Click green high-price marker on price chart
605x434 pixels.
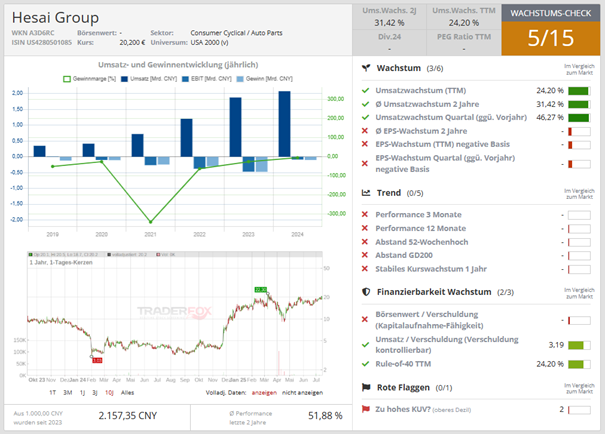(x=260, y=289)
